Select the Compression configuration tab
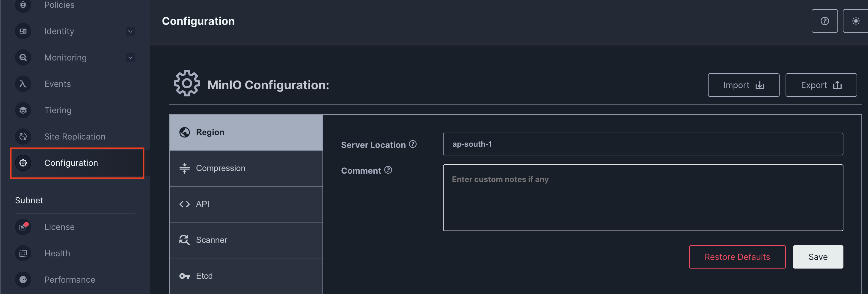Image resolution: width=868 pixels, height=294 pixels. (x=246, y=168)
